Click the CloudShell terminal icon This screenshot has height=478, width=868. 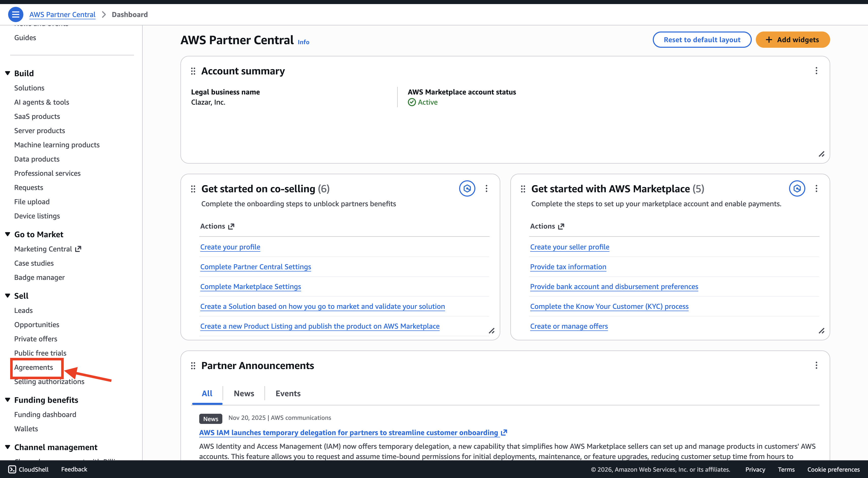tap(12, 469)
